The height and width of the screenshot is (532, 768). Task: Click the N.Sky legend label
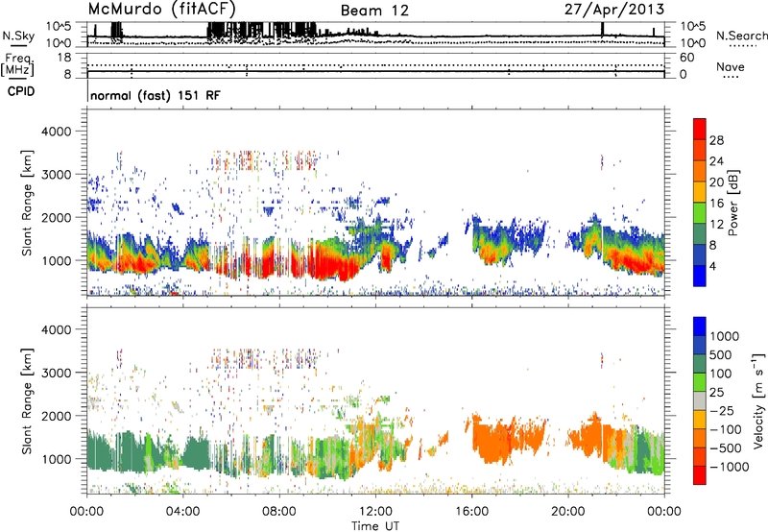click(x=18, y=36)
